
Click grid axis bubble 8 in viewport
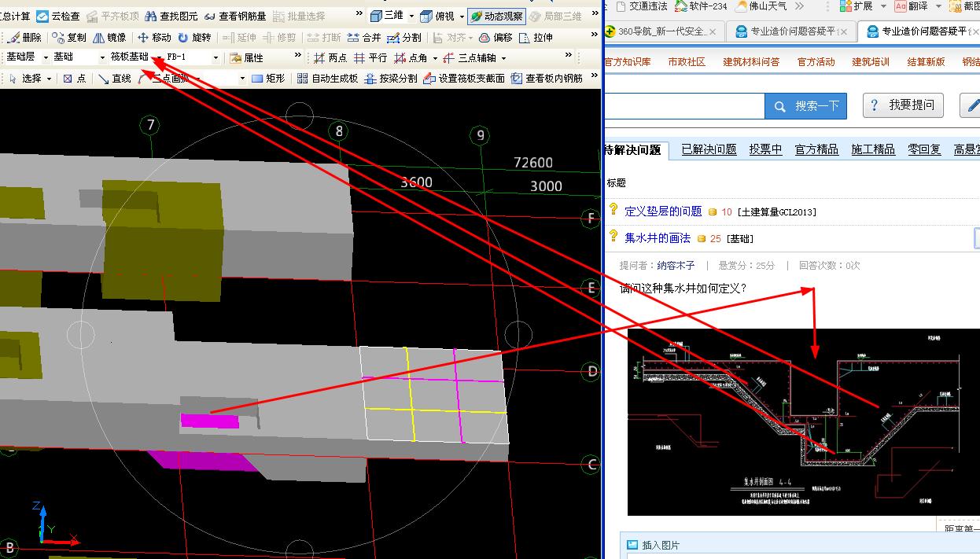[x=339, y=131]
